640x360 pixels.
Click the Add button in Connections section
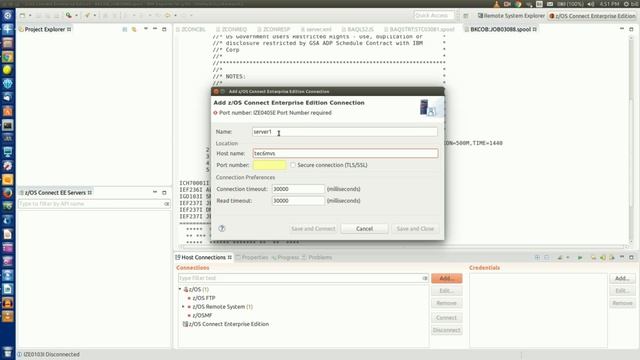[x=447, y=278]
